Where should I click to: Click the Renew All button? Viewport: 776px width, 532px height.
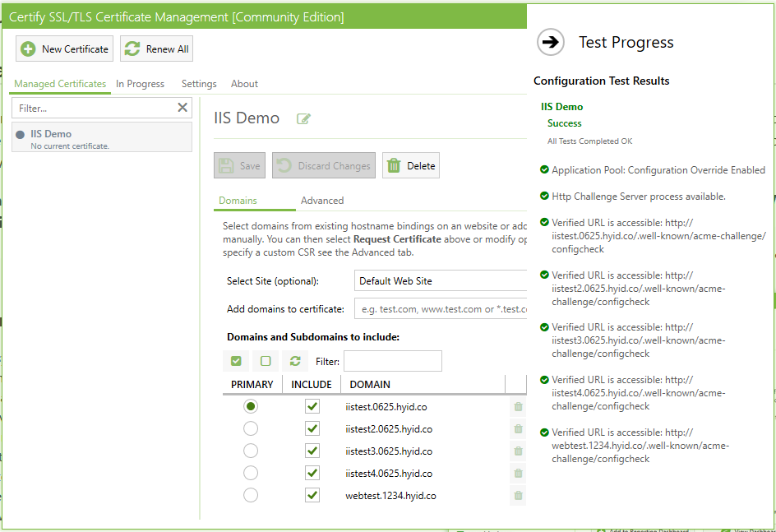156,49
